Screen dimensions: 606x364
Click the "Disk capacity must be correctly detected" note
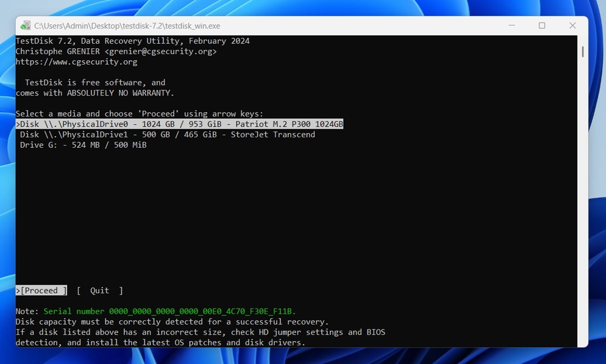(172, 322)
